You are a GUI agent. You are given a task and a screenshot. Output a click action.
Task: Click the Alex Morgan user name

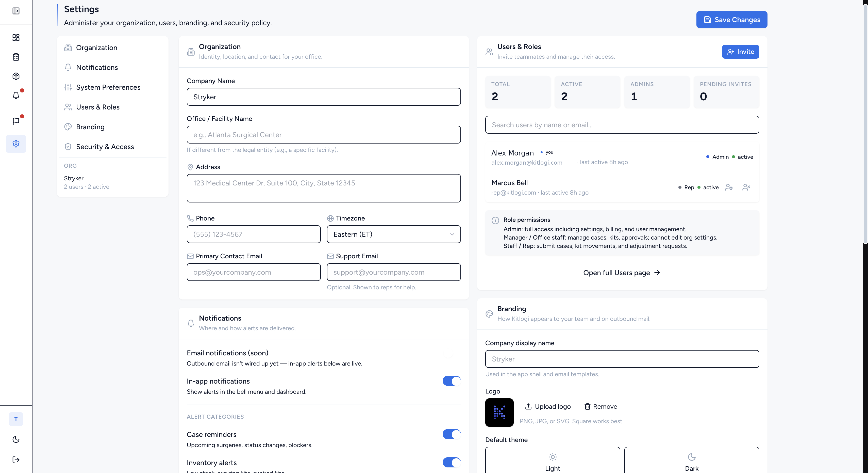coord(512,153)
